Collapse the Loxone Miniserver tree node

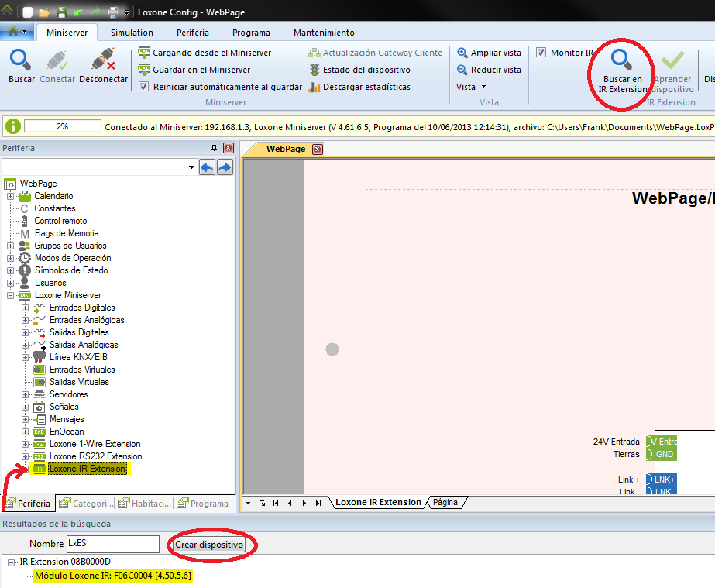pos(11,295)
